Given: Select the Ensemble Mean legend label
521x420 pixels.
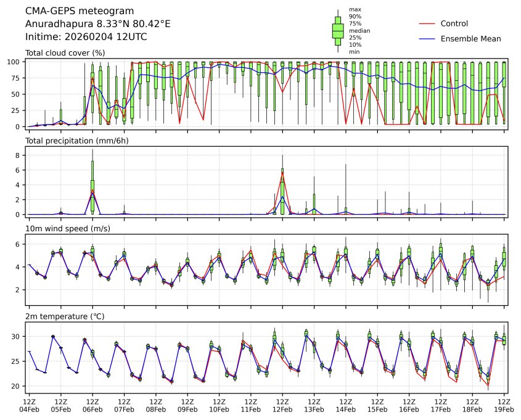Looking at the screenshot, I should pyautogui.click(x=470, y=39).
